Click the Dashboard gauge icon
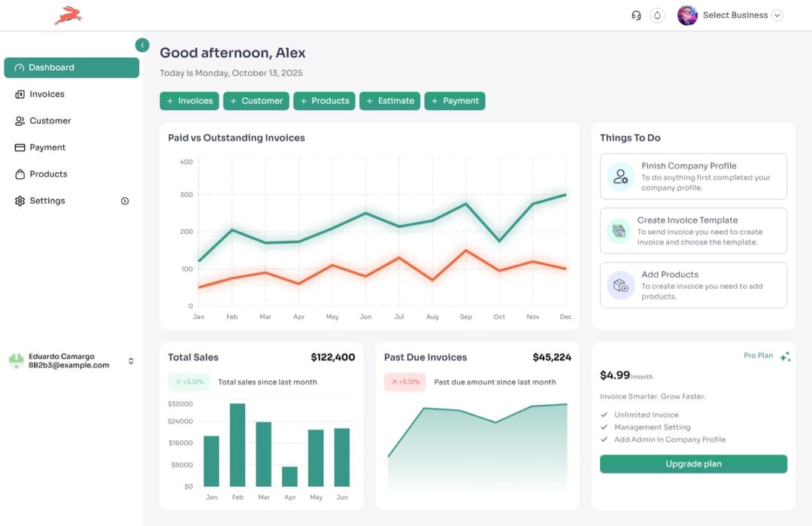The height and width of the screenshot is (526, 812). point(20,68)
